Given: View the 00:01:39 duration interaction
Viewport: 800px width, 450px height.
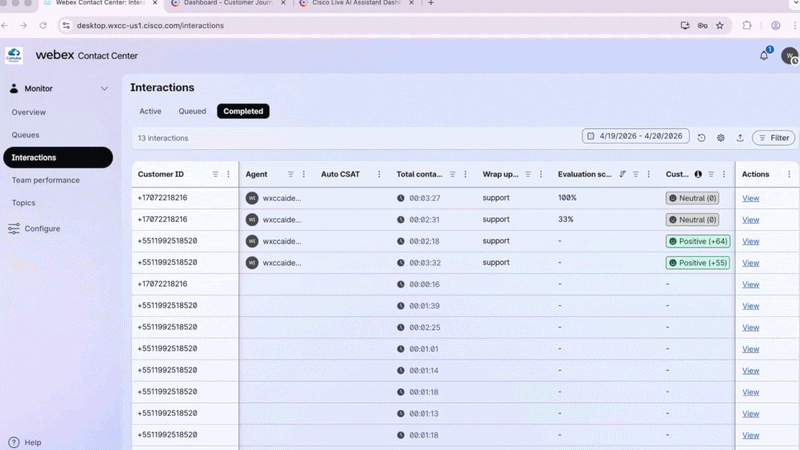Looking at the screenshot, I should tap(751, 306).
